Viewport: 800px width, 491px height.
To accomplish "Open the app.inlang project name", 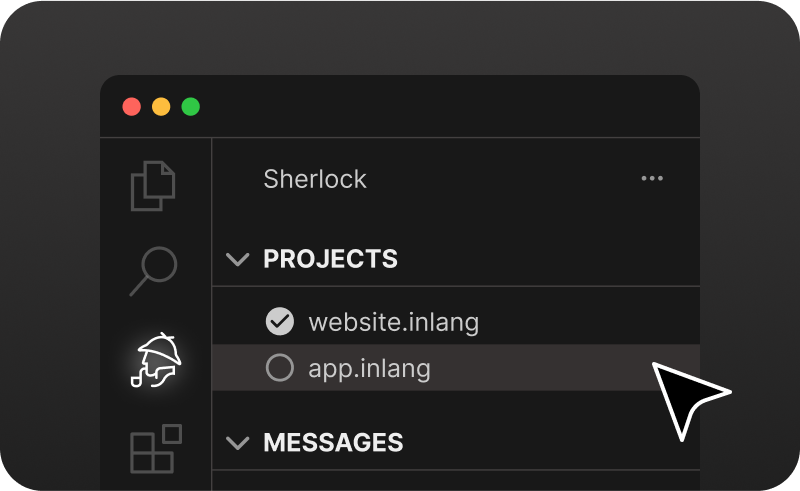I will click(x=369, y=368).
